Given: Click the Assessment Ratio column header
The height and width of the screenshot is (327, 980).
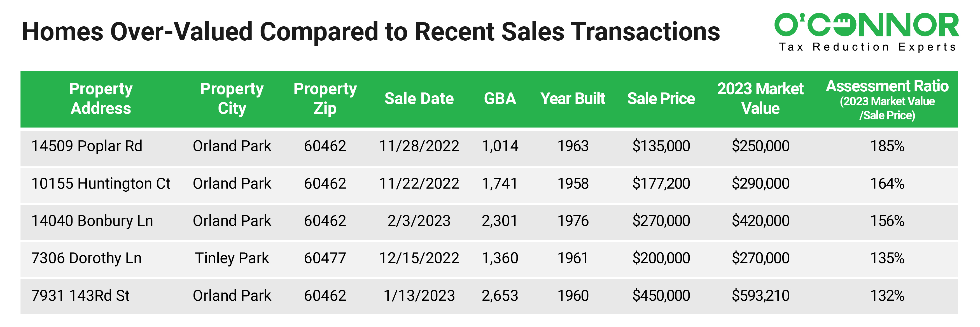Looking at the screenshot, I should pos(887,99).
